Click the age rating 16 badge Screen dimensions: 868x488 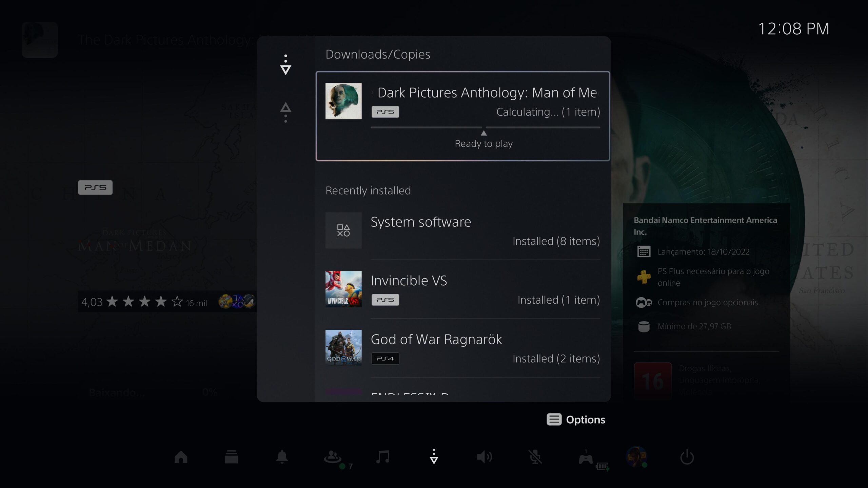[x=653, y=381]
